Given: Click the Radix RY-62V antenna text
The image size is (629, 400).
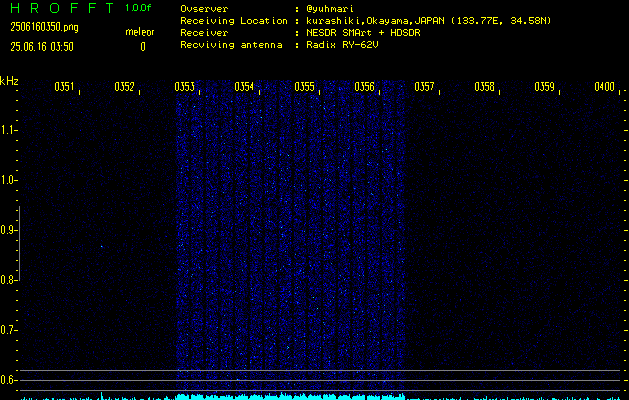Looking at the screenshot, I should [343, 45].
